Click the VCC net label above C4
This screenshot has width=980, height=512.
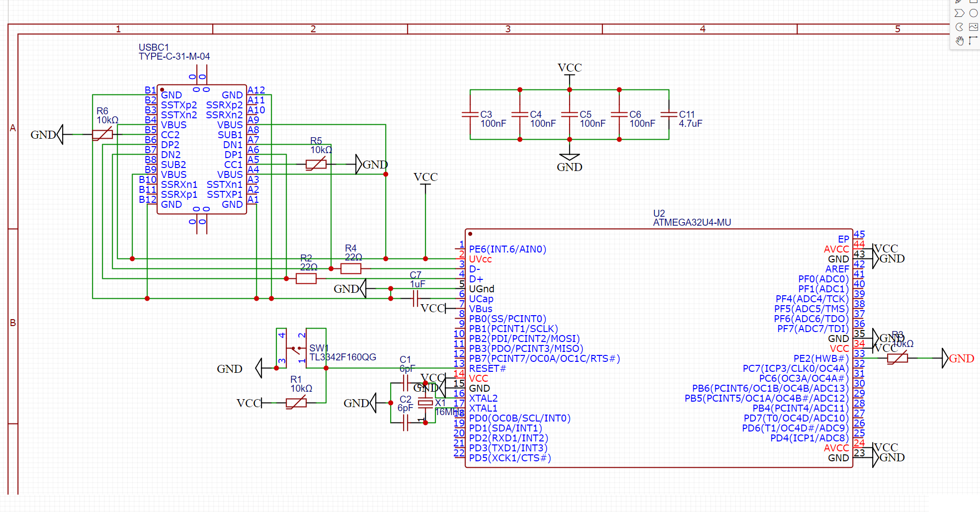pos(570,68)
